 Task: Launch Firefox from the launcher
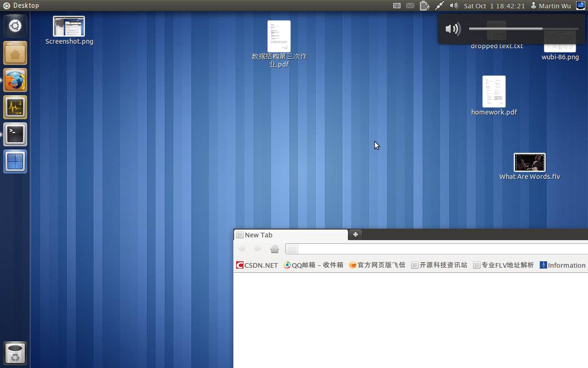15,80
